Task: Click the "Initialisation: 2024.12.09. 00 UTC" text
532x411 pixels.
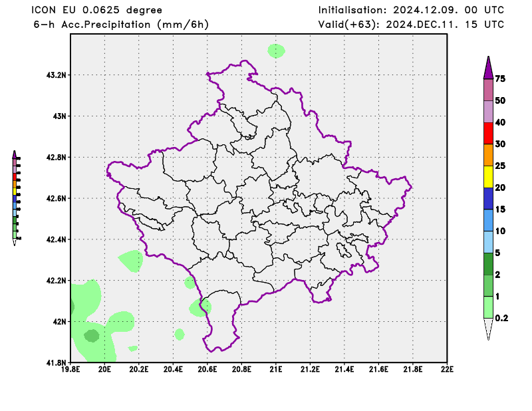Action: click(x=411, y=10)
